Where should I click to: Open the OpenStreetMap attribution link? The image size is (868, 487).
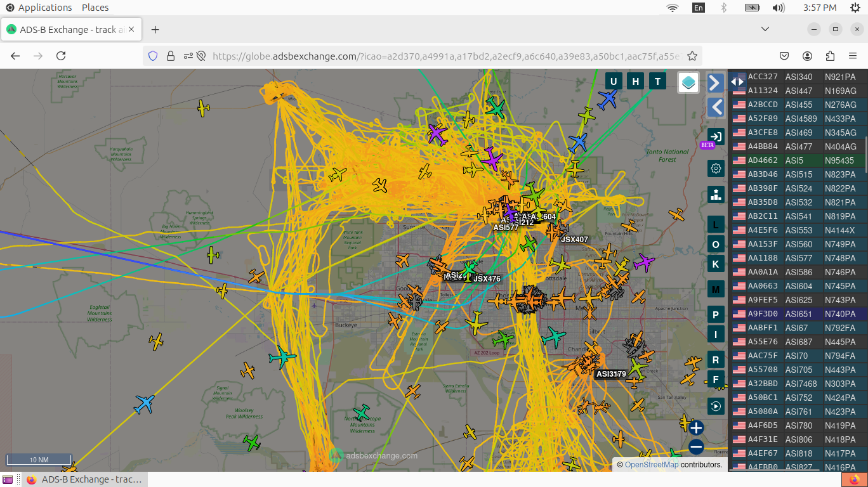coord(652,465)
